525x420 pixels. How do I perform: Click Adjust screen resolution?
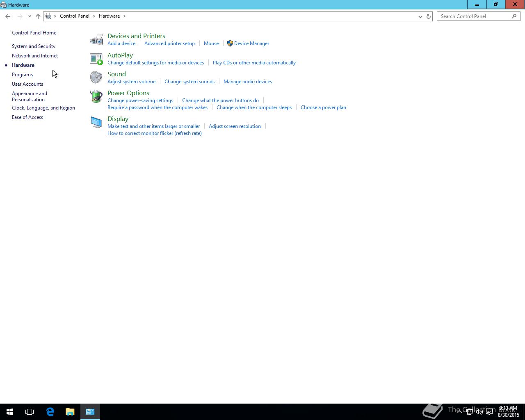pos(235,126)
